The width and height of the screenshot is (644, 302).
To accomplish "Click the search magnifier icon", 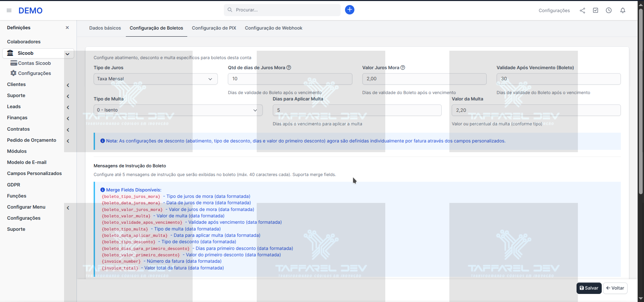I will pyautogui.click(x=230, y=10).
